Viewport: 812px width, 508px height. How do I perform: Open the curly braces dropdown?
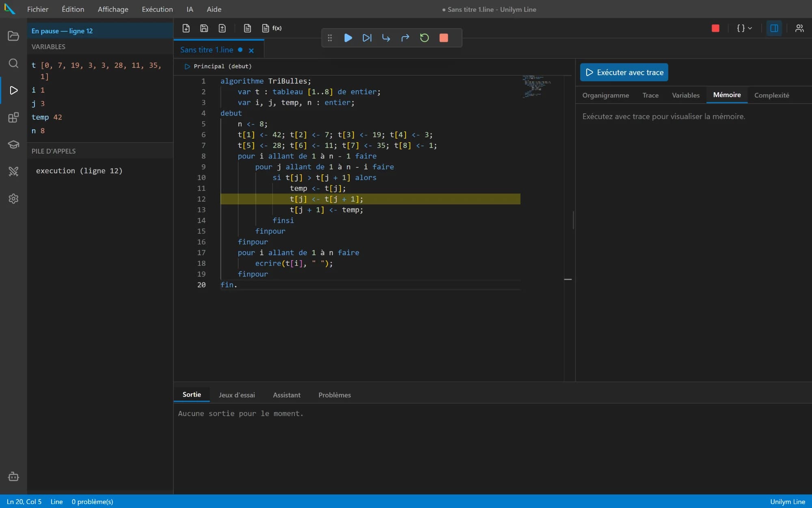tap(745, 28)
